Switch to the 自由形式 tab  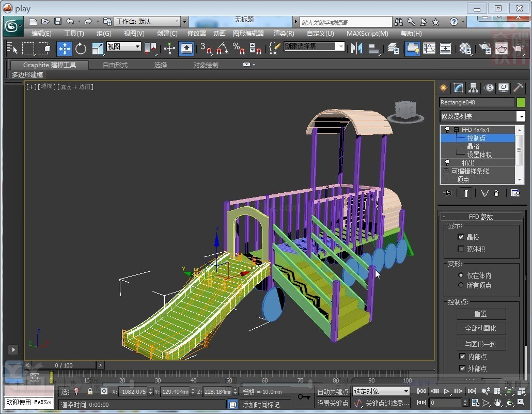click(x=115, y=65)
